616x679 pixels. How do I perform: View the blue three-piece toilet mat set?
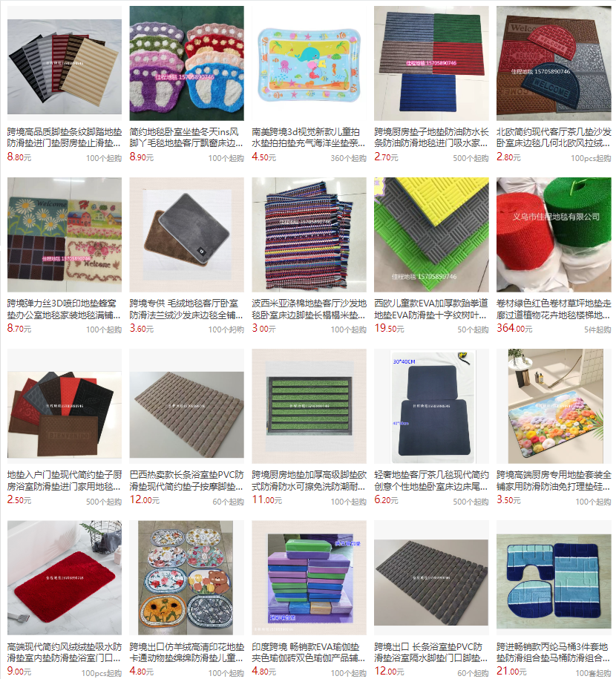554,577
